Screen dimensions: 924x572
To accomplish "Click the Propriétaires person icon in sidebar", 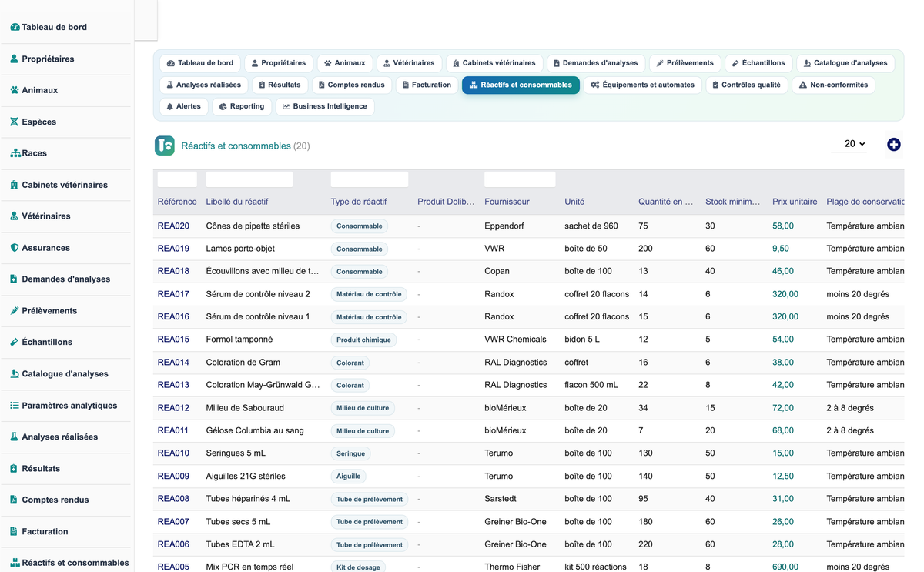I will click(15, 59).
